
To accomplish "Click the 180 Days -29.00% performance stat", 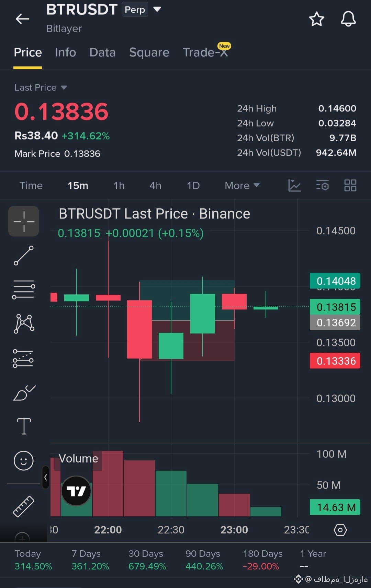I will 262,560.
